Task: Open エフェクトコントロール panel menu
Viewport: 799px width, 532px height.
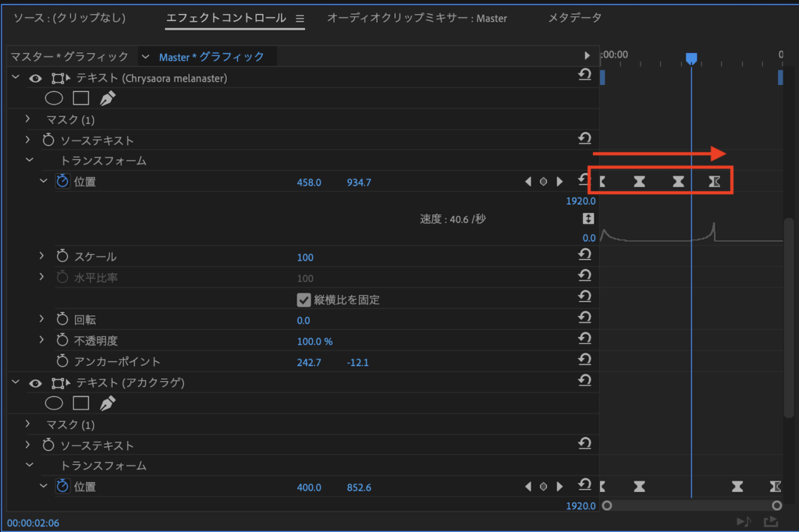Action: 300,19
